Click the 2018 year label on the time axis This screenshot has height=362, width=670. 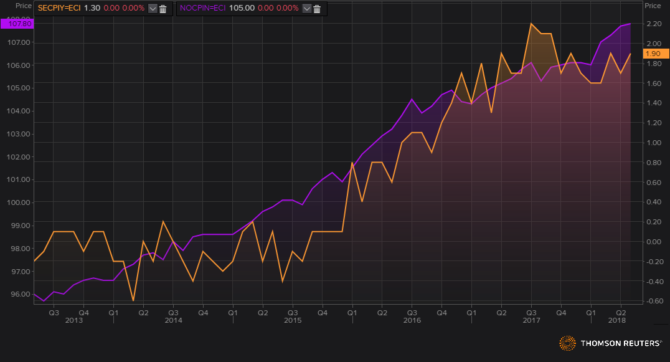click(x=617, y=321)
